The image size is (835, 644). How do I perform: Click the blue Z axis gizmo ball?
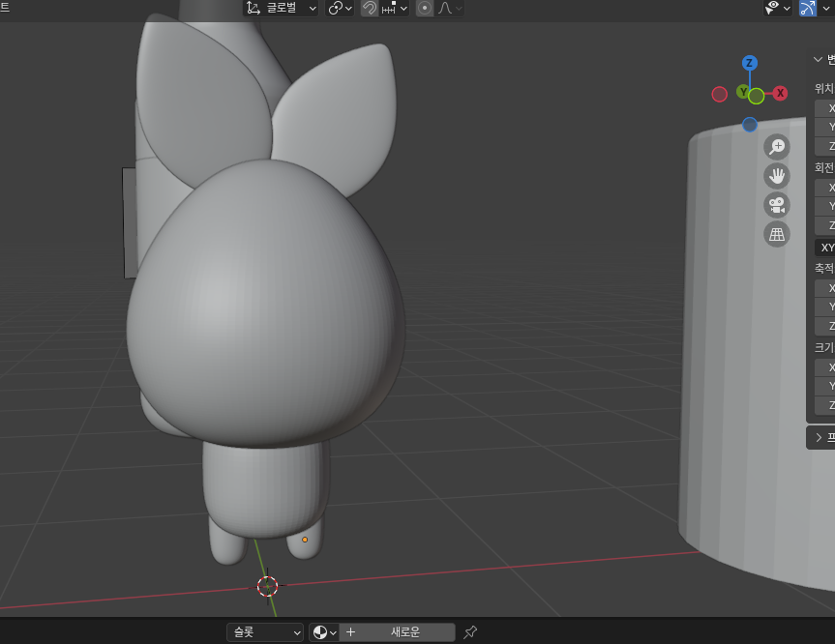pyautogui.click(x=749, y=63)
